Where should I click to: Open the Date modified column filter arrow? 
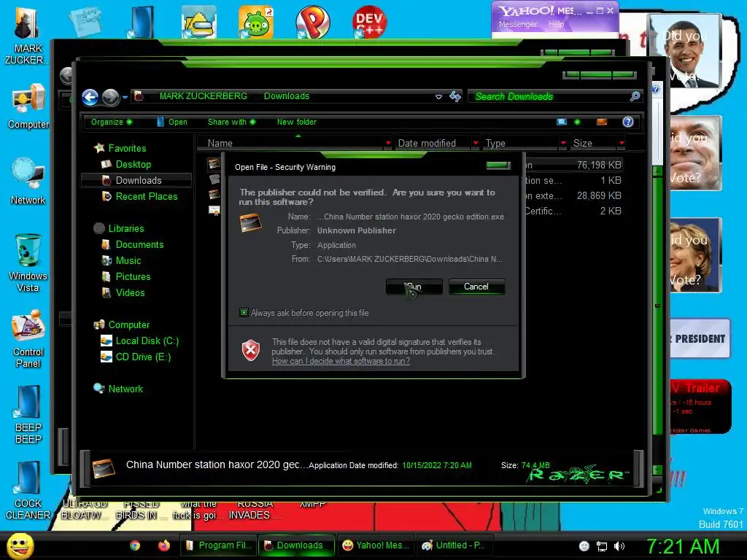[475, 144]
